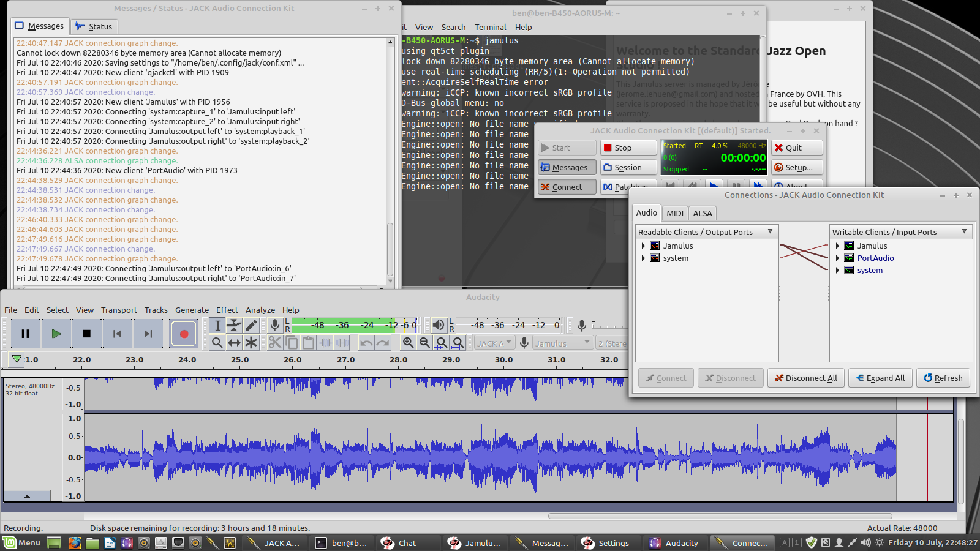Click the Copy icon in Audacity's edit toolbar
Viewport: 980px width, 551px height.
tap(292, 343)
